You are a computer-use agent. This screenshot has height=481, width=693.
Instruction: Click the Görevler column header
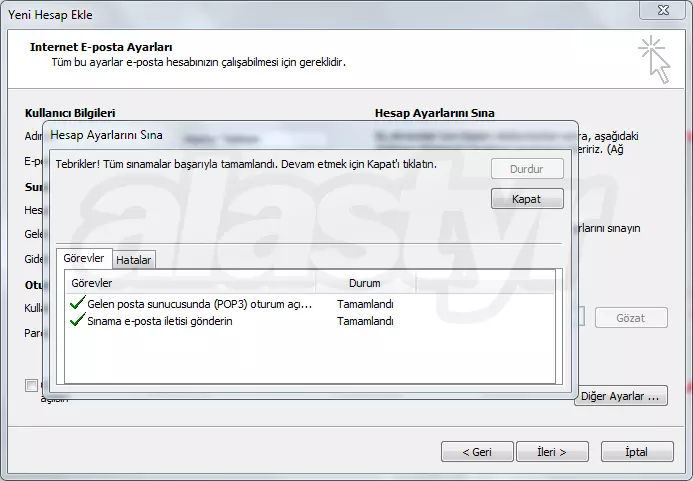(190, 283)
